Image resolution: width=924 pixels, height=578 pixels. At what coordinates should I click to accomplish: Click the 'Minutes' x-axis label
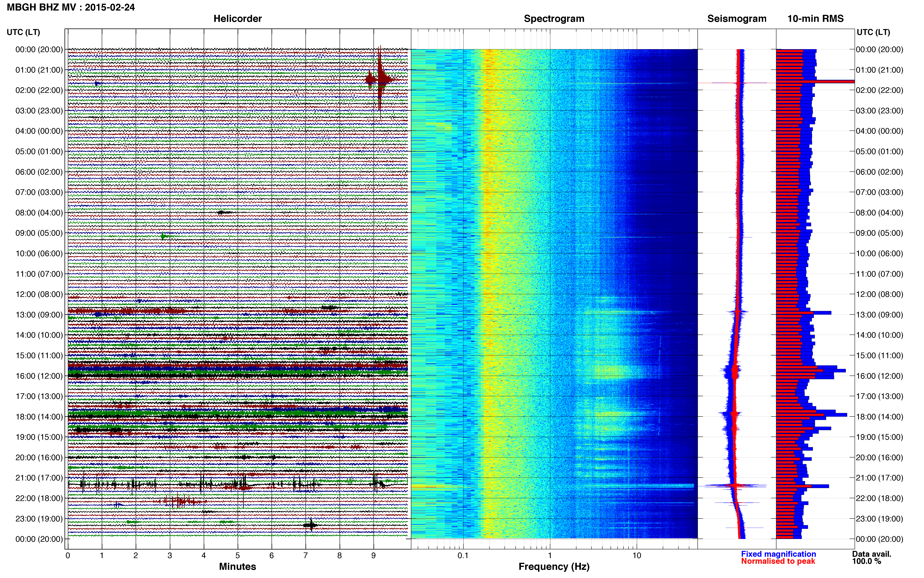click(237, 566)
